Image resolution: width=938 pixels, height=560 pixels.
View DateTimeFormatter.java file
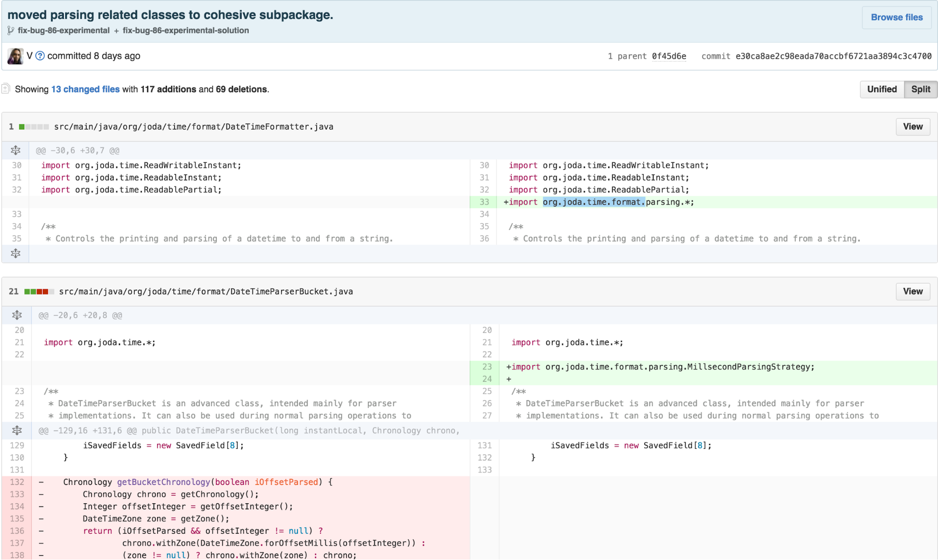tap(913, 127)
